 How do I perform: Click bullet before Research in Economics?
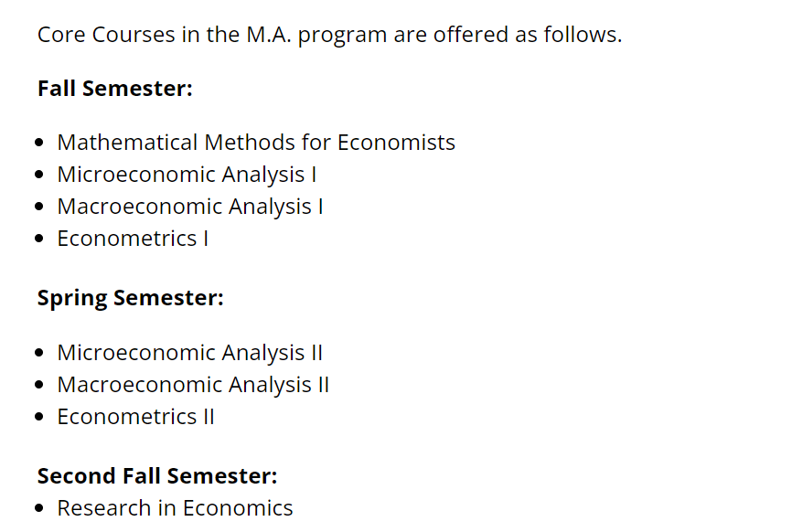point(39,509)
